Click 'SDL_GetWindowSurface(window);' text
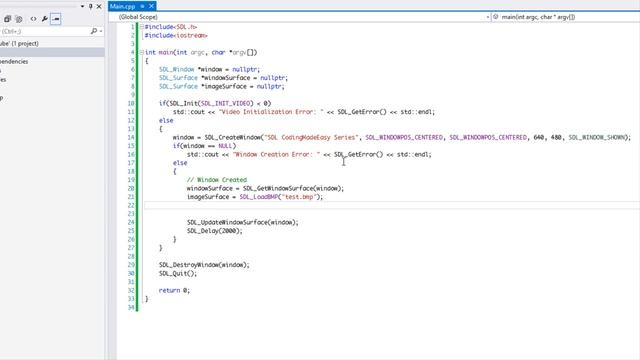The width and height of the screenshot is (640, 360). (x=293, y=188)
